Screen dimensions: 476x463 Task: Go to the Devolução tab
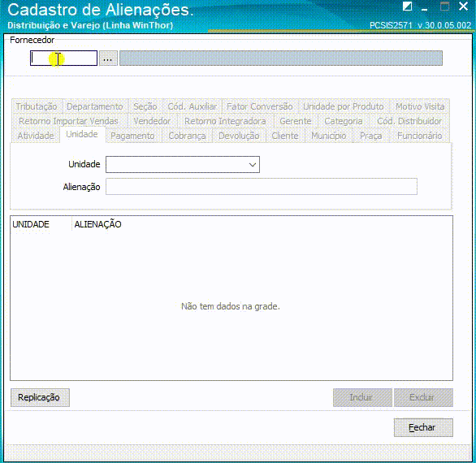click(239, 136)
